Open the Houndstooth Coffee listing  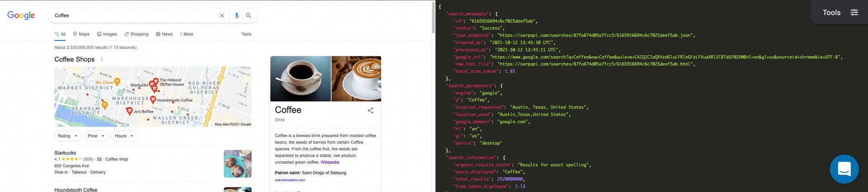coord(76,190)
